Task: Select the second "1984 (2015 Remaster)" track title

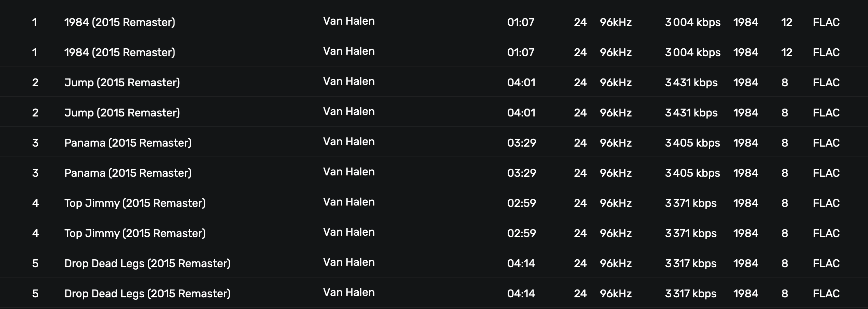Action: click(x=119, y=52)
